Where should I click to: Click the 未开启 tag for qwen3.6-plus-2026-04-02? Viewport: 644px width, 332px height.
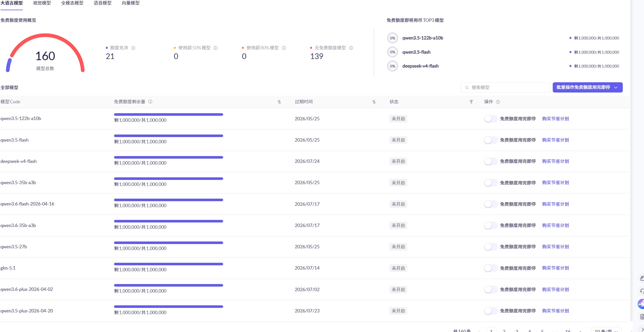[398, 289]
